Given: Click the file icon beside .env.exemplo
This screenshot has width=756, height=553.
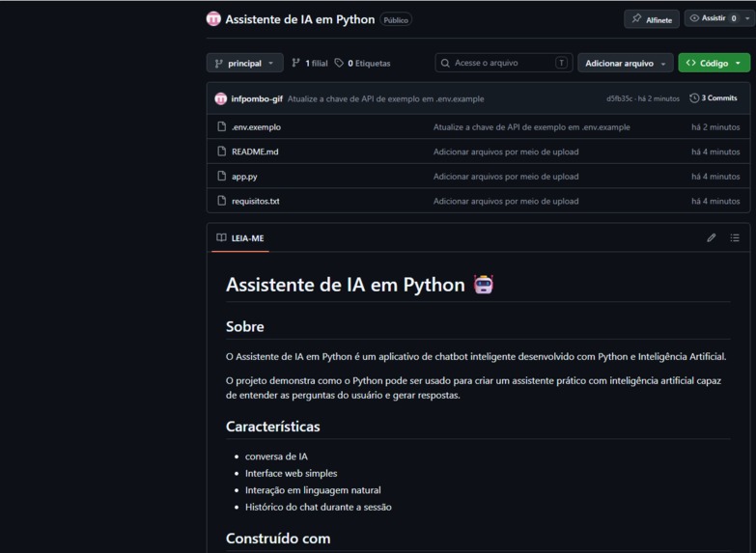Looking at the screenshot, I should coord(221,126).
